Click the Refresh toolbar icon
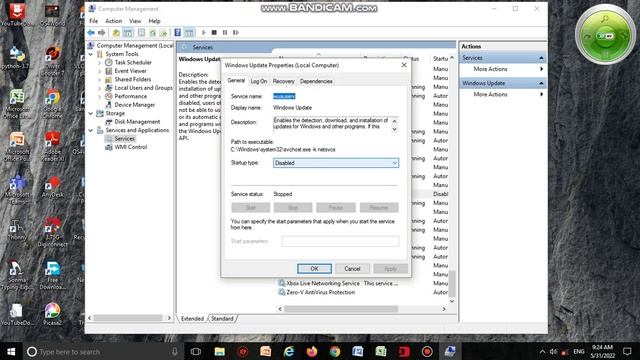This screenshot has width=640, height=360. tap(152, 33)
